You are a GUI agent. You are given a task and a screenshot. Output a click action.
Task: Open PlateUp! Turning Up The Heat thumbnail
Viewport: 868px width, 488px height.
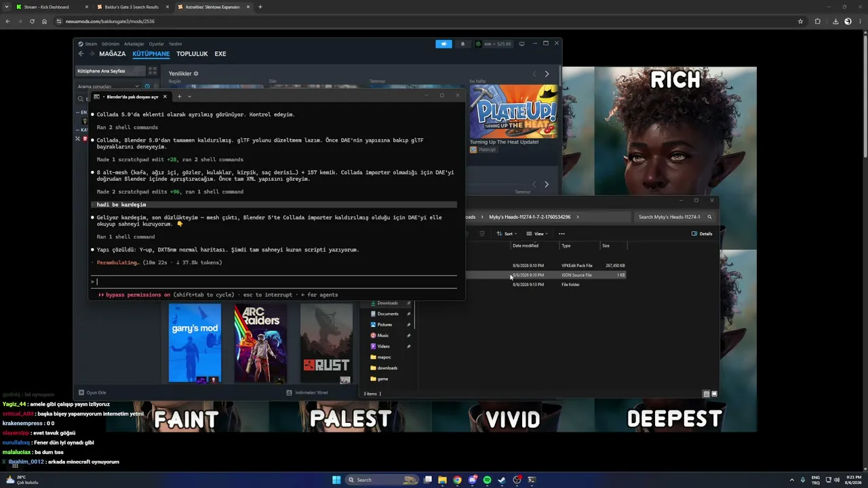[x=514, y=111]
